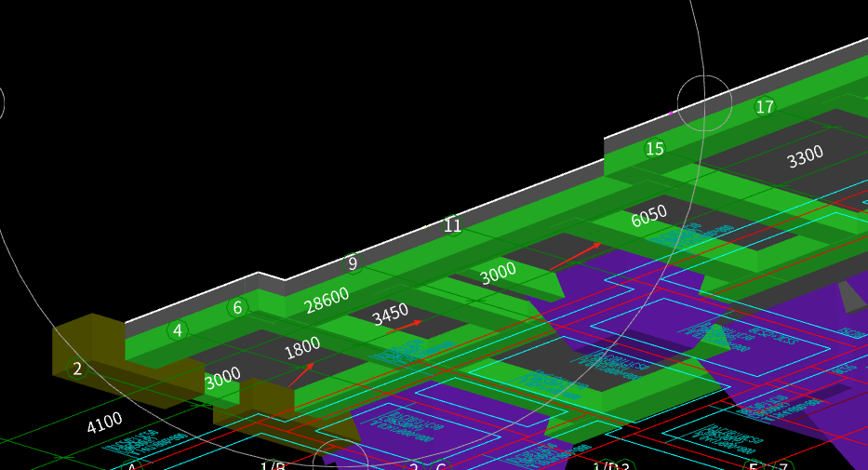Select grid axis bubble numbered 17

[x=765, y=107]
